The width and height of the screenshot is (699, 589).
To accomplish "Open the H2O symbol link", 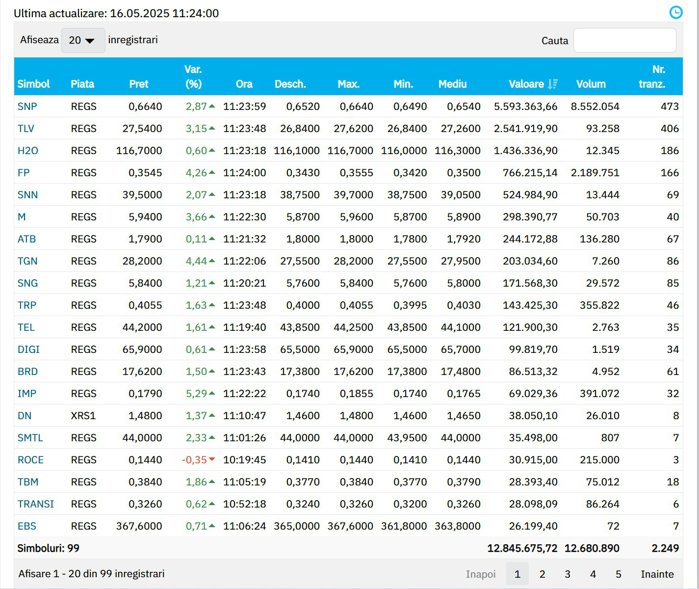I will [27, 150].
